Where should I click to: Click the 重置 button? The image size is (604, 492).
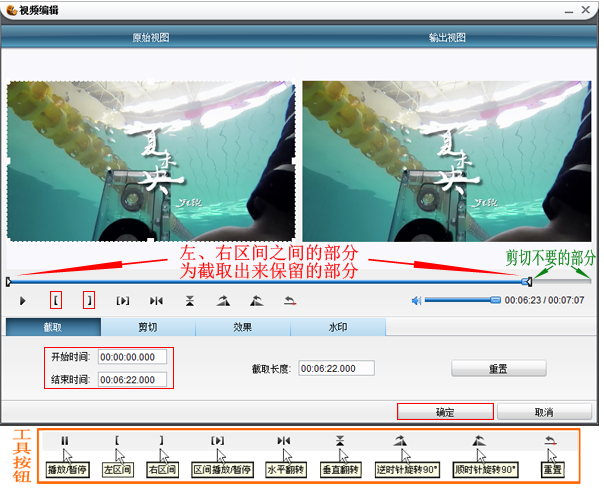click(498, 369)
